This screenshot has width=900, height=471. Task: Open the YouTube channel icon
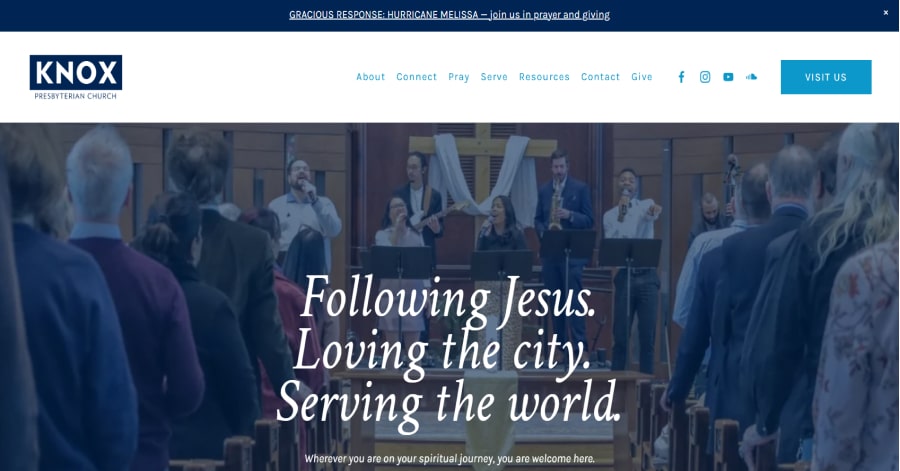click(728, 77)
